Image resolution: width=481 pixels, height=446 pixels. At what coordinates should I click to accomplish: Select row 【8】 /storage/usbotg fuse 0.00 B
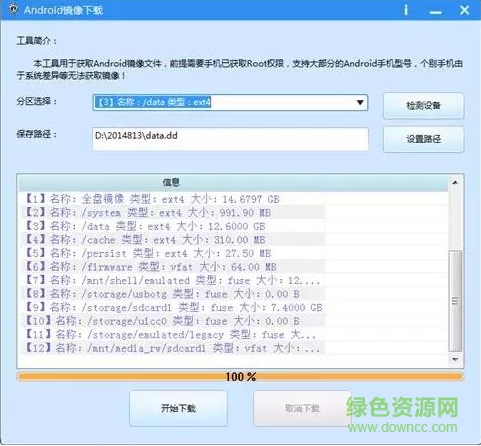(172, 294)
